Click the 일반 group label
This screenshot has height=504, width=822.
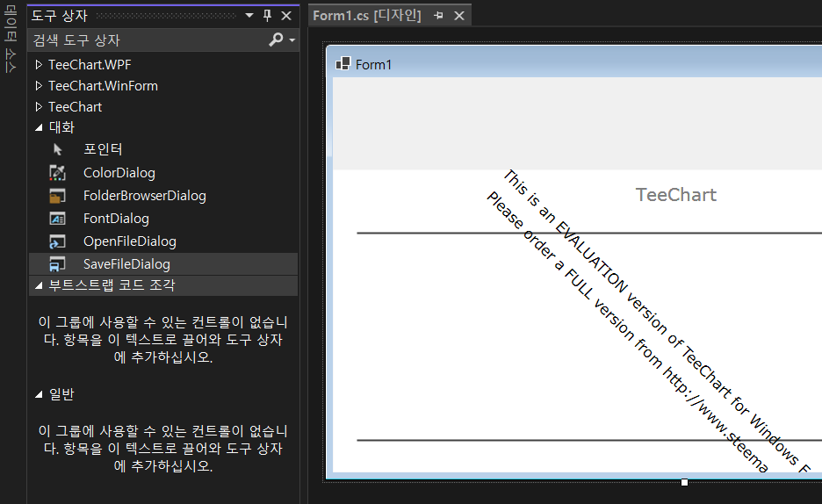(x=61, y=394)
